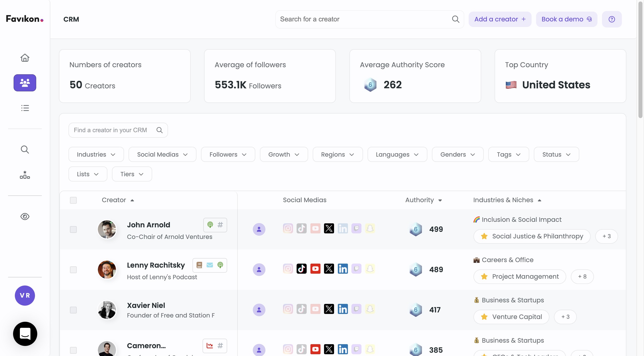Click the CRM people icon in sidebar
644x356 pixels.
point(25,83)
